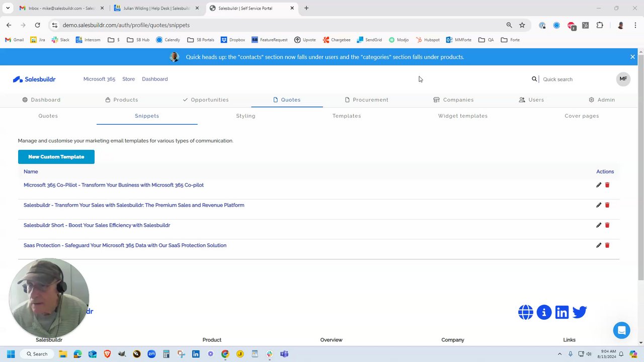This screenshot has height=362, width=644.
Task: Open the LinkedIn icon in footer
Action: [x=562, y=312]
